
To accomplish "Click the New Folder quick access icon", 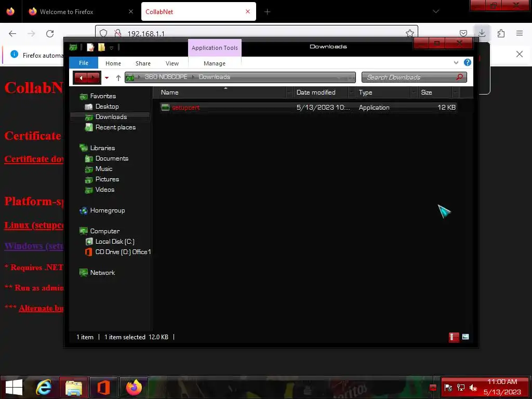I will point(101,47).
